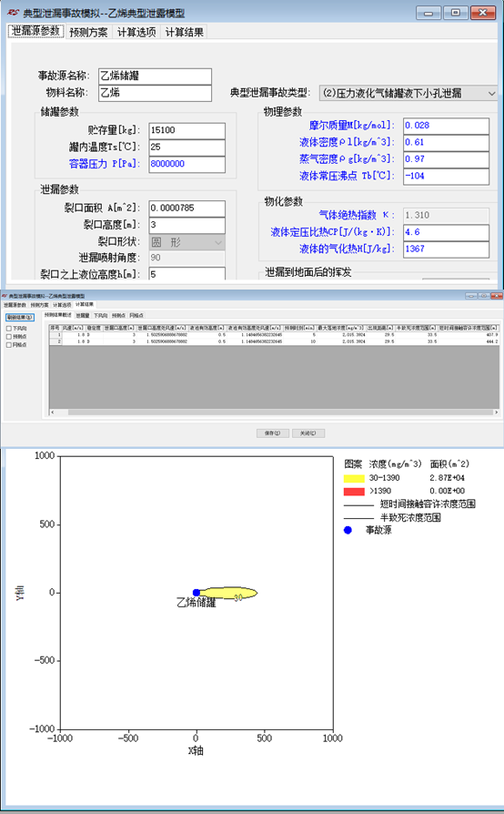Open 计算结果 tab in small results window
This screenshot has width=504, height=814.
(85, 305)
